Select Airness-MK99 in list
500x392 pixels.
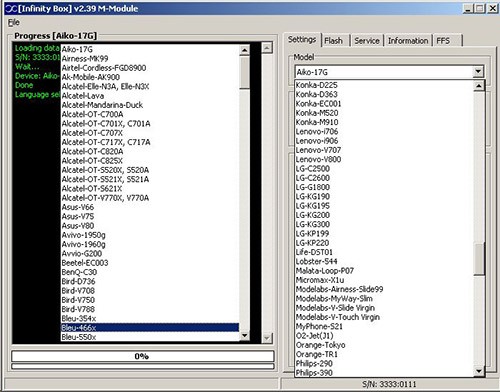click(150, 58)
